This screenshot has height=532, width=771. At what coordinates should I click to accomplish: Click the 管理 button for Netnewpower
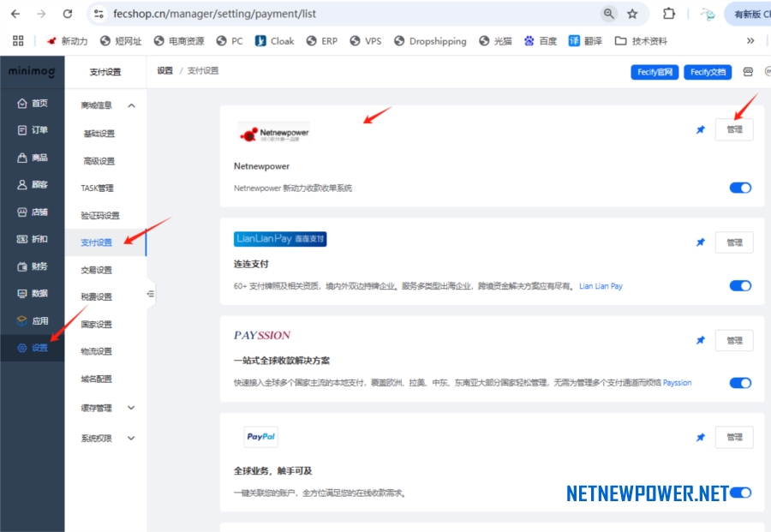point(734,129)
